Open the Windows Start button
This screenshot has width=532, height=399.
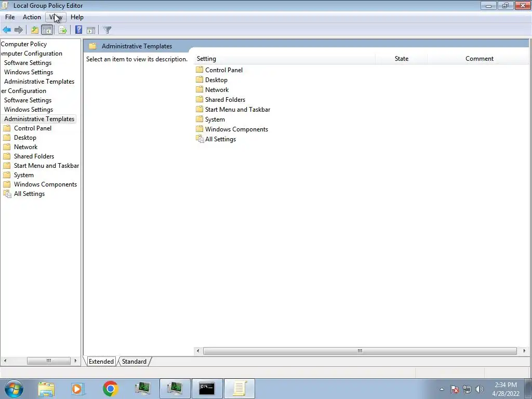(x=14, y=389)
